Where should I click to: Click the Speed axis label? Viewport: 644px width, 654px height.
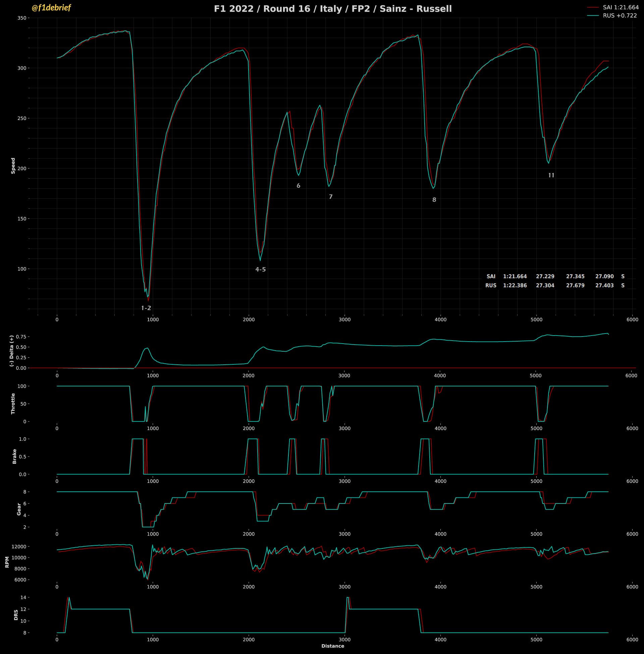click(x=13, y=166)
